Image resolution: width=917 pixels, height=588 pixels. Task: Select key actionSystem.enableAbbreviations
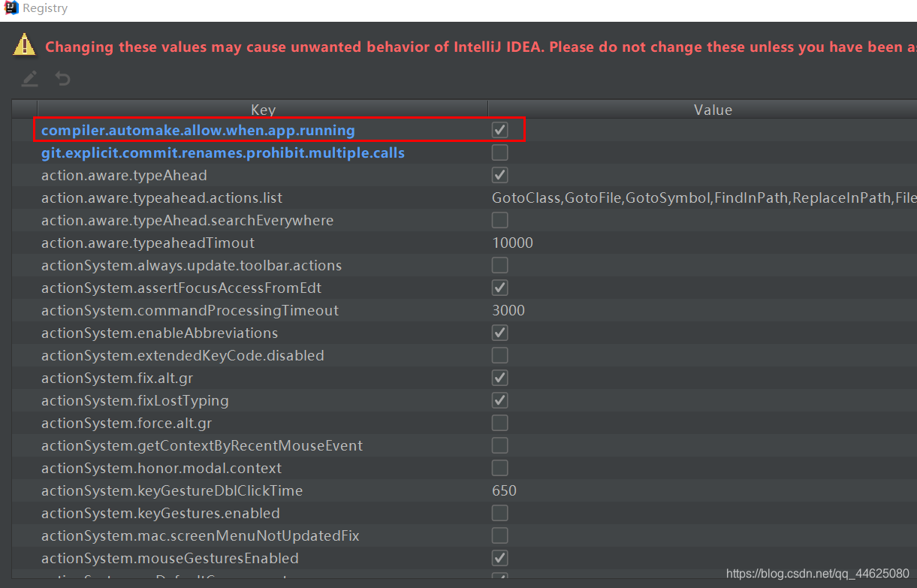pyautogui.click(x=159, y=333)
